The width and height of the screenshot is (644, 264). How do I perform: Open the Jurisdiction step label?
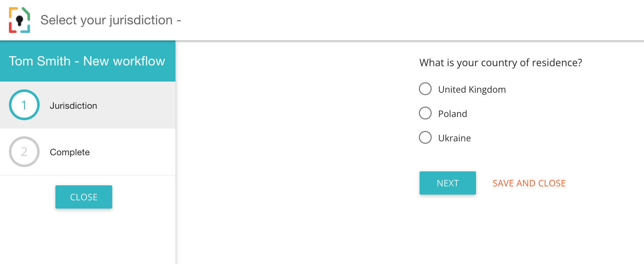73,106
